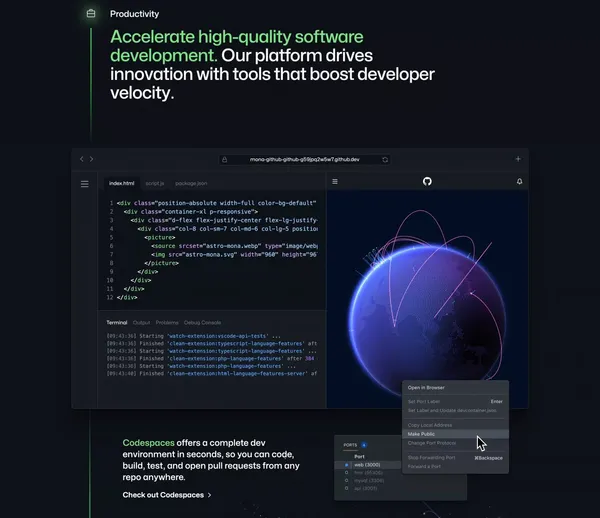Select the Output panel tab
This screenshot has height=518, width=600.
click(x=141, y=323)
